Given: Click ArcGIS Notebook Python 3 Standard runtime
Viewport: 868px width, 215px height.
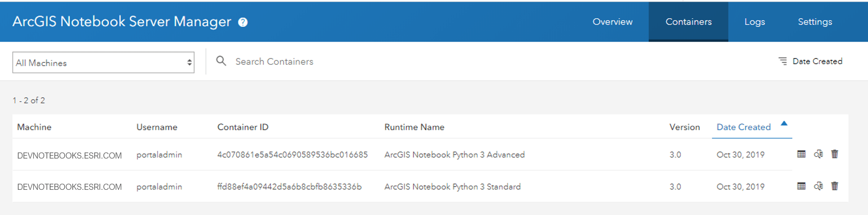Looking at the screenshot, I should click(452, 187).
